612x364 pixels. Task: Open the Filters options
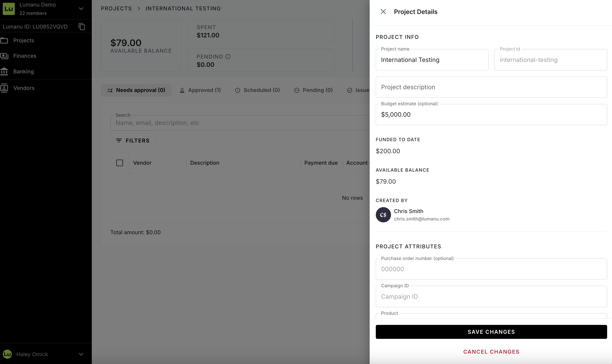point(133,141)
